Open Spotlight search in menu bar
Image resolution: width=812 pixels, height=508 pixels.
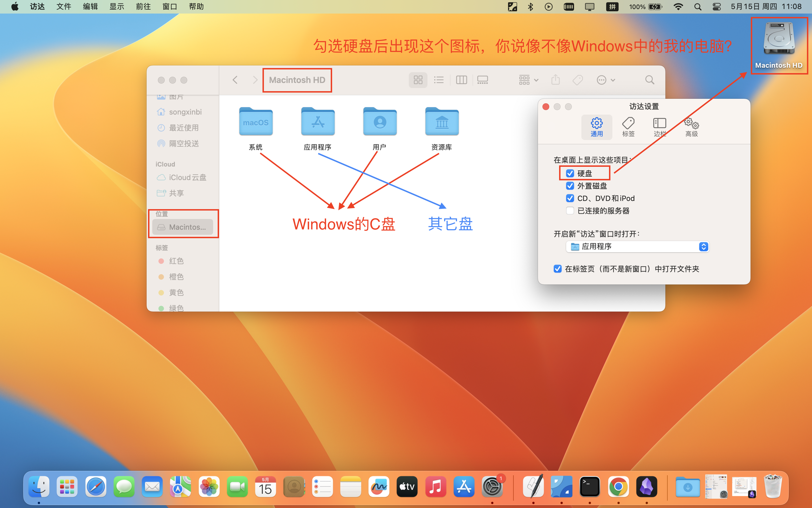point(698,7)
